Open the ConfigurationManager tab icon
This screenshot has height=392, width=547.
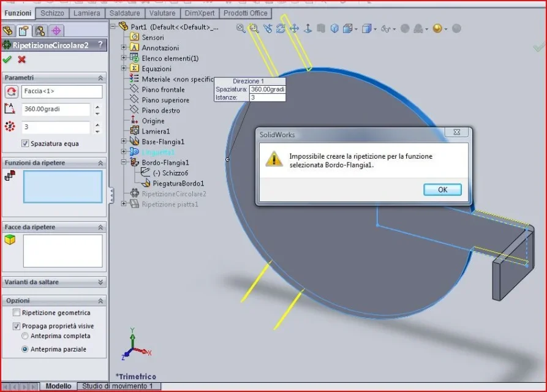tap(40, 31)
